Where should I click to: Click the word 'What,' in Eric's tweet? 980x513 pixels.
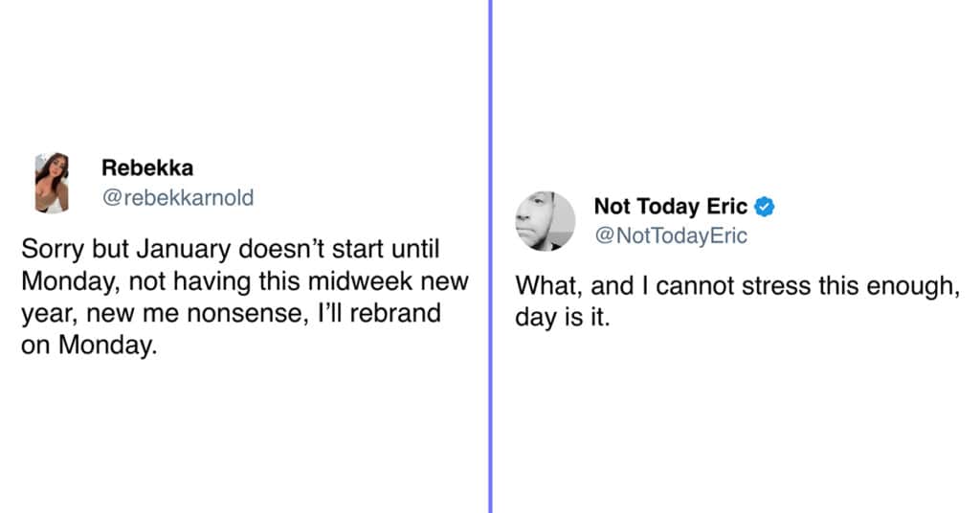[549, 286]
